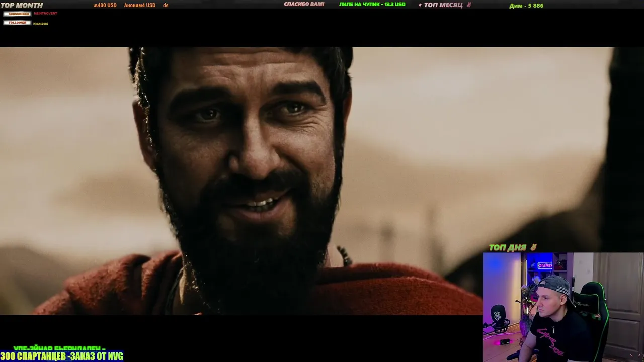
Task: Click the '400 USD' donation ticker entry
Action: (x=105, y=5)
